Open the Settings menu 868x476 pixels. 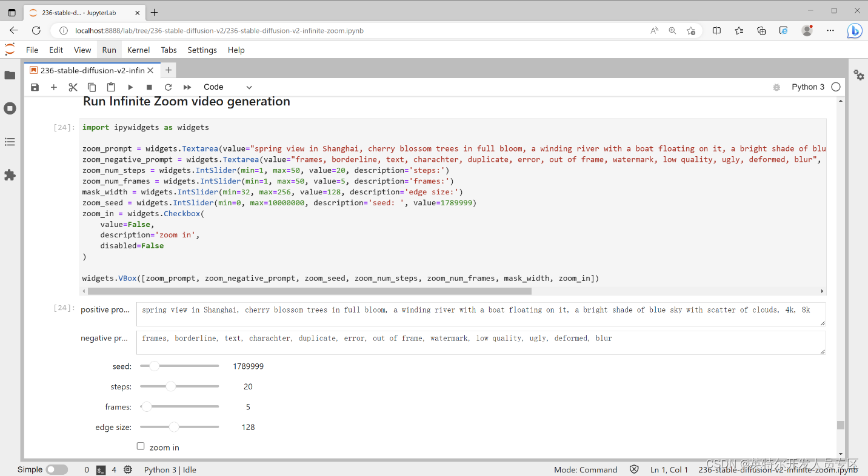point(202,50)
